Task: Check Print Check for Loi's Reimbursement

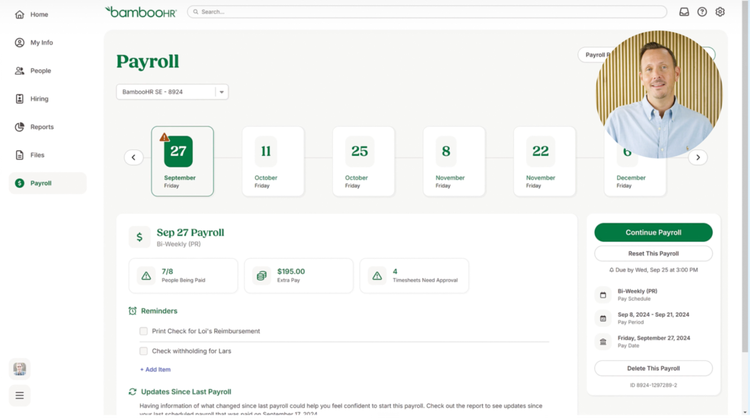Action: click(x=144, y=331)
